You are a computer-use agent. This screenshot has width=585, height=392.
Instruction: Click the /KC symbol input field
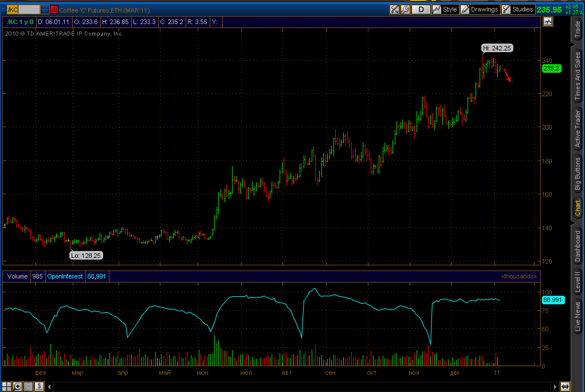tap(23, 9)
